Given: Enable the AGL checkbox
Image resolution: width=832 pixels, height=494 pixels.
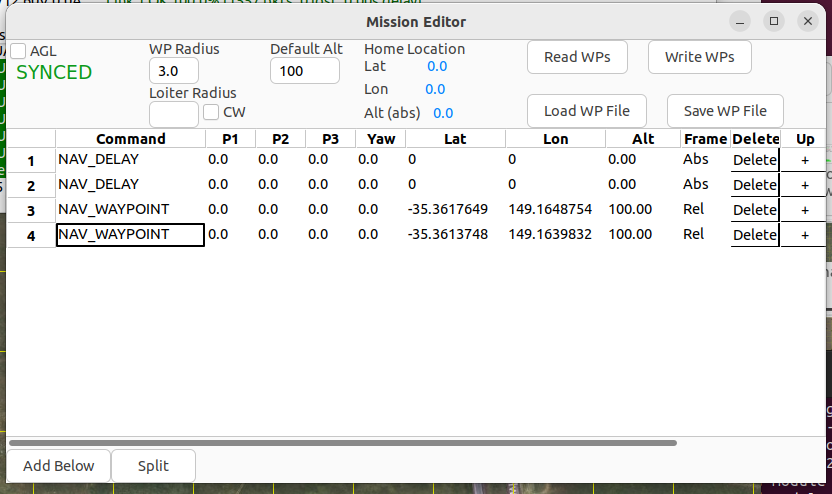Looking at the screenshot, I should [19, 51].
